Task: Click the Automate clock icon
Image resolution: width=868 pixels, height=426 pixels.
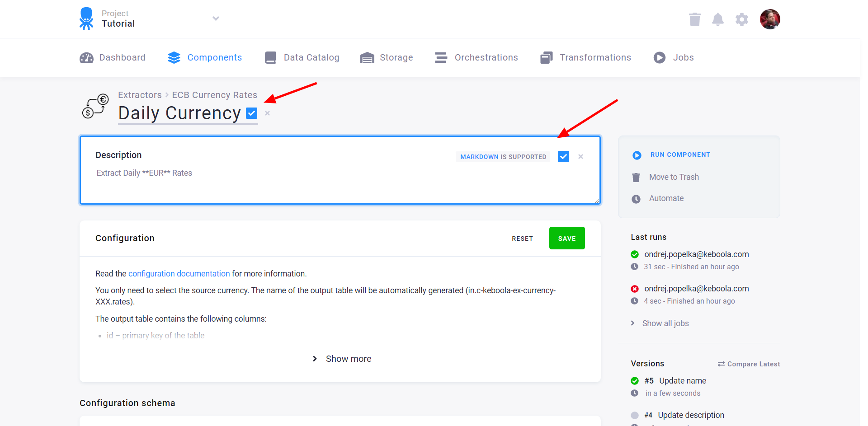Action: pos(636,199)
